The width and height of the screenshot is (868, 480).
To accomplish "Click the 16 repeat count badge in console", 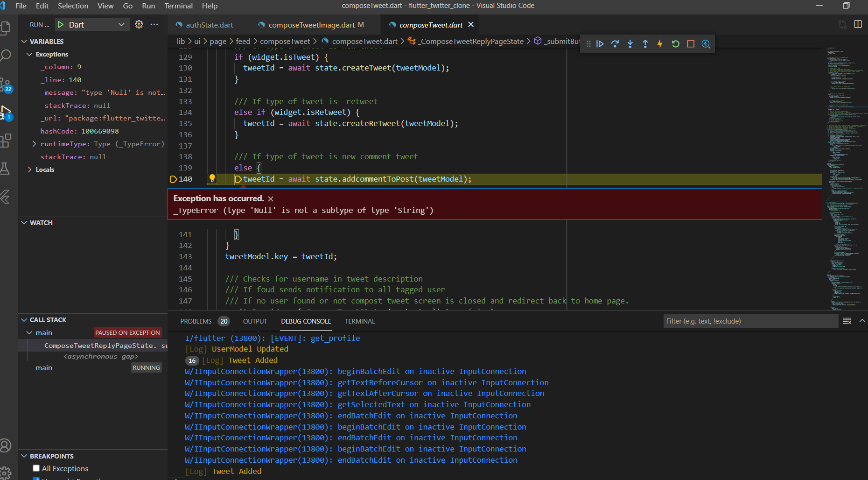I will click(x=192, y=360).
